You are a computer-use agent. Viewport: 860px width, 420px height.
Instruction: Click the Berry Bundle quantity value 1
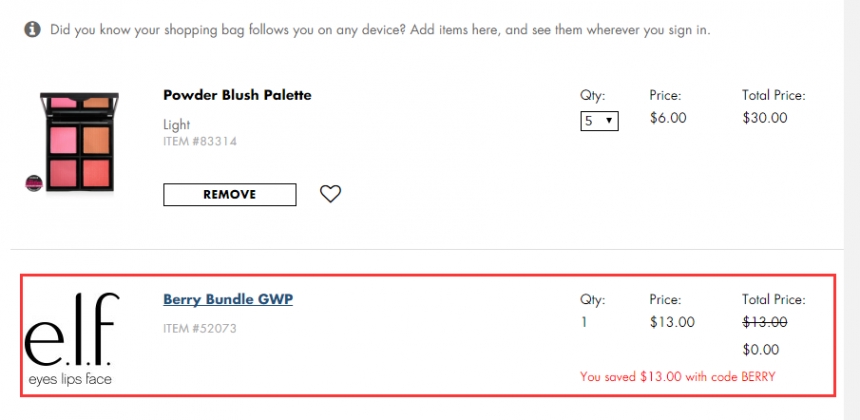tap(585, 322)
